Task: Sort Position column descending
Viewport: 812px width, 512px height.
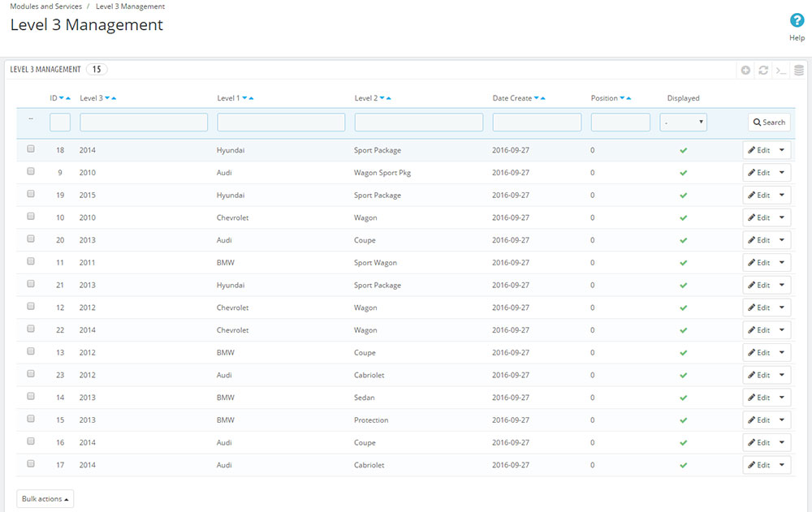Action: pyautogui.click(x=622, y=98)
